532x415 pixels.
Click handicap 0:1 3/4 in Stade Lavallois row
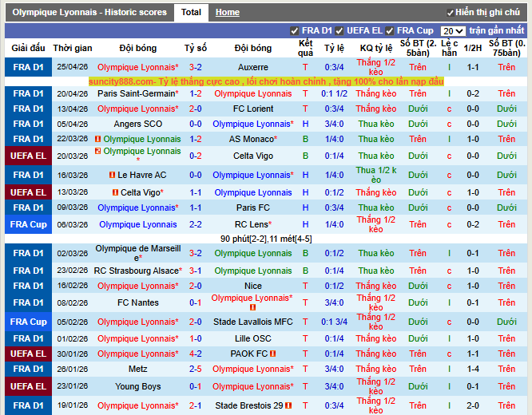point(334,322)
